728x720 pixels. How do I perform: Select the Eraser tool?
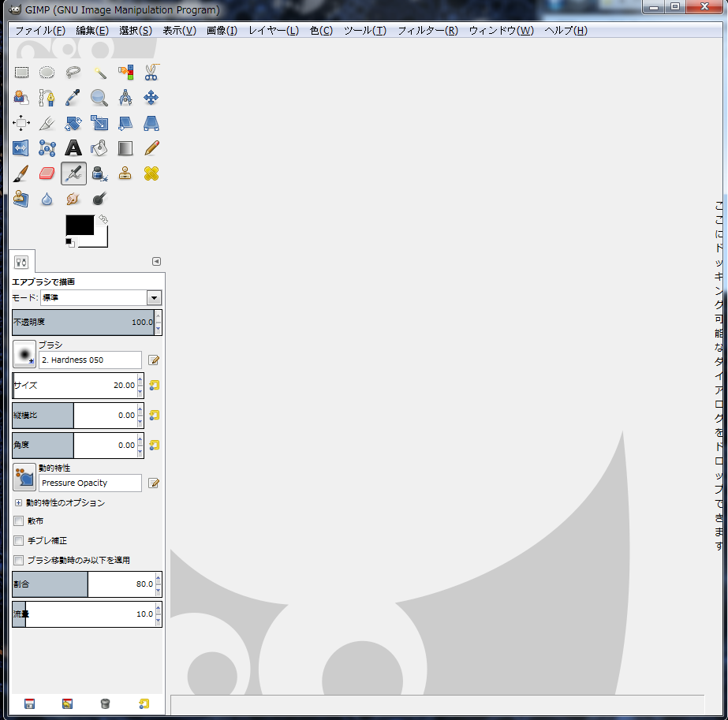[x=47, y=173]
